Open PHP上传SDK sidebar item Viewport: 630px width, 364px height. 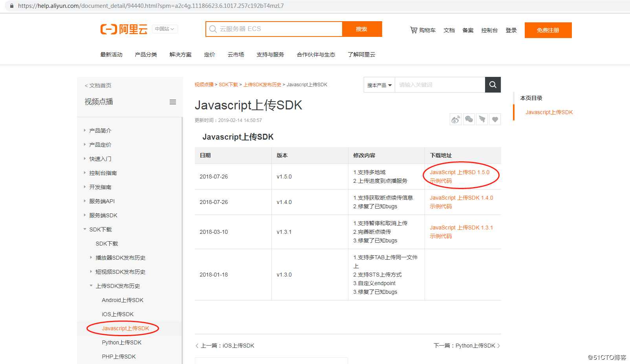[119, 357]
